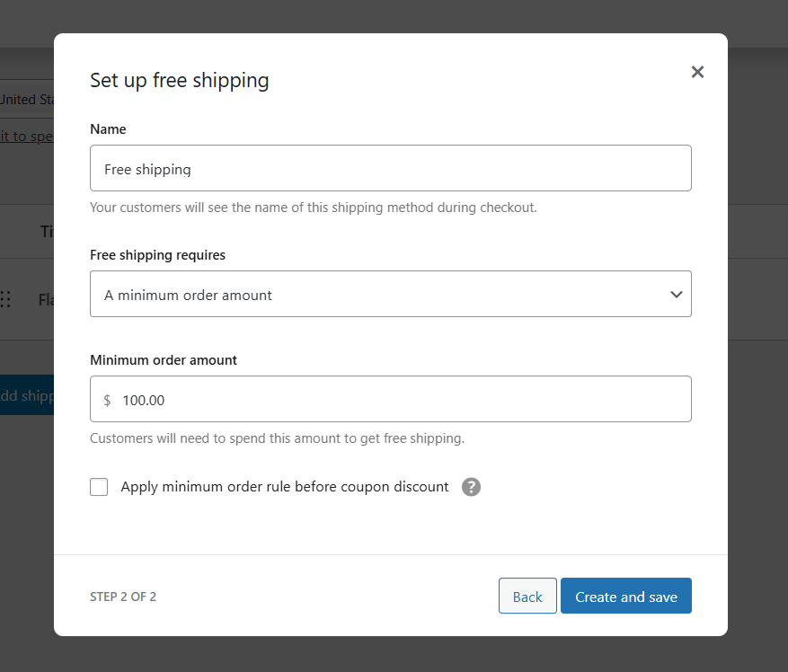Click the 'Customers will need to spend' hint
The height and width of the screenshot is (672, 788).
277,438
